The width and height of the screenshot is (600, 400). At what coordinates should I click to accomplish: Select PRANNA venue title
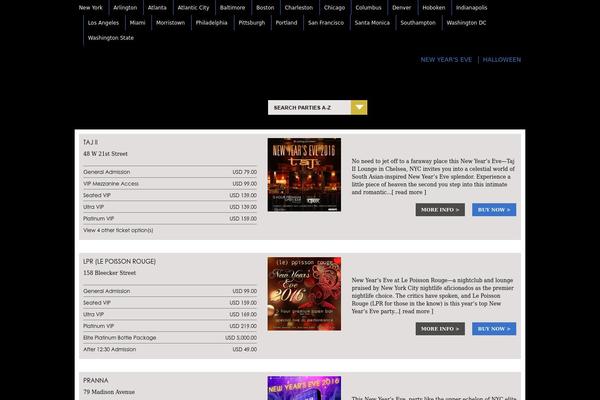pyautogui.click(x=96, y=380)
